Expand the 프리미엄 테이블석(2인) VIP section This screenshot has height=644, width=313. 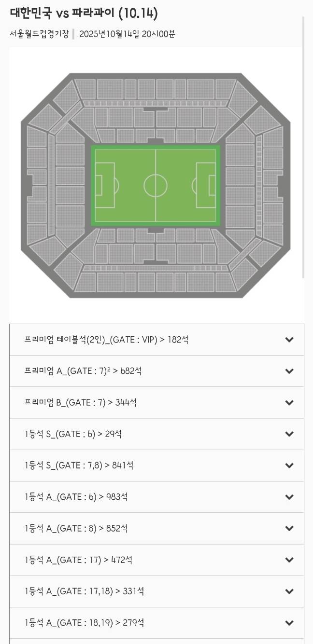tap(289, 340)
